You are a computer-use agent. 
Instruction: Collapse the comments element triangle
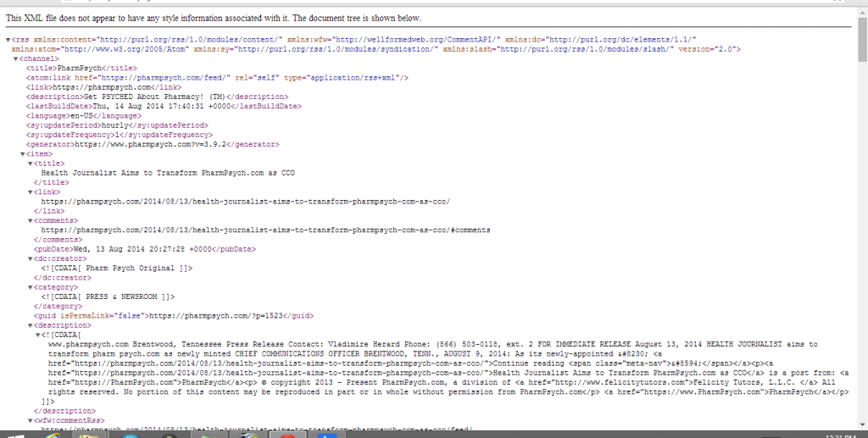[31, 220]
